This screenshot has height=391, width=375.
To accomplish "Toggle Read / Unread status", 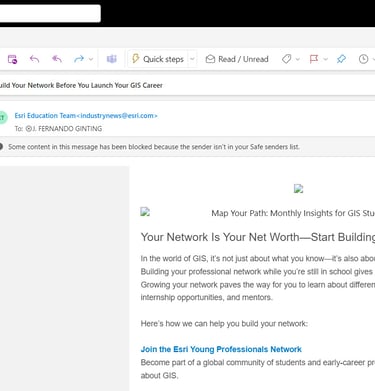I will point(237,59).
